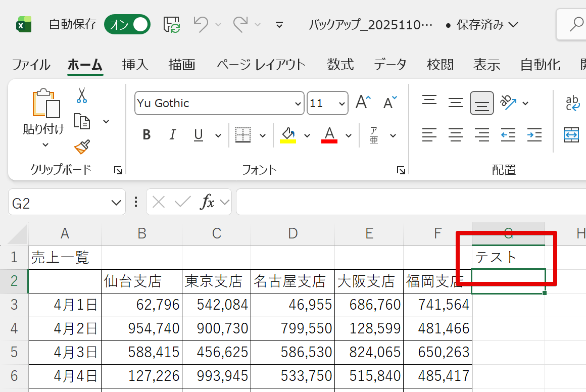Switch to the 挿入 ribbon tab
Image resolution: width=586 pixels, height=392 pixels.
coord(134,64)
